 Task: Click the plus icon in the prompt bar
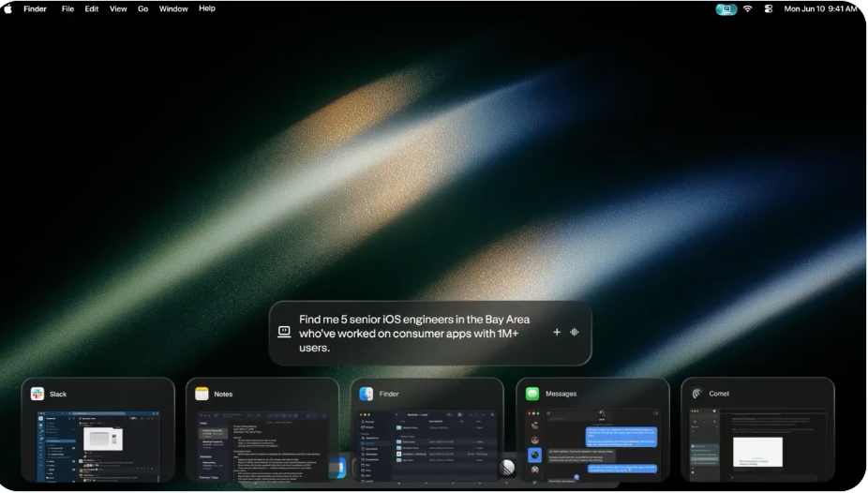pyautogui.click(x=557, y=333)
